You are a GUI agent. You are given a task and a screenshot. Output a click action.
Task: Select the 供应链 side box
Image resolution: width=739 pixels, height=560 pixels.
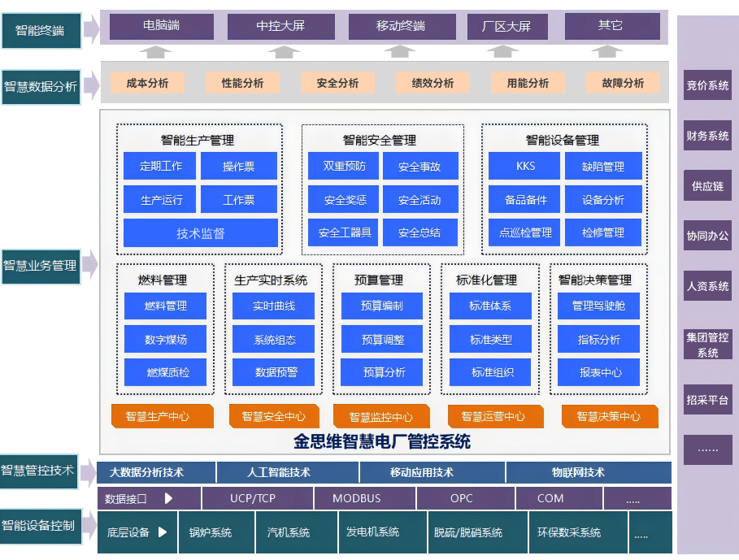707,186
